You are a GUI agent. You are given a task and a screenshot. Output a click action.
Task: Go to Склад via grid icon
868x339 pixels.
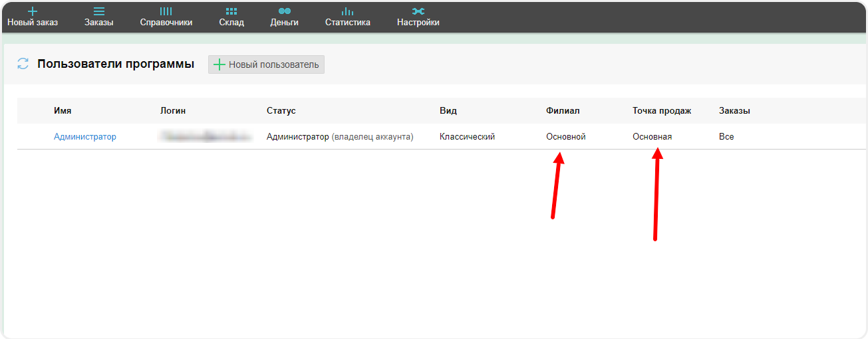(231, 11)
